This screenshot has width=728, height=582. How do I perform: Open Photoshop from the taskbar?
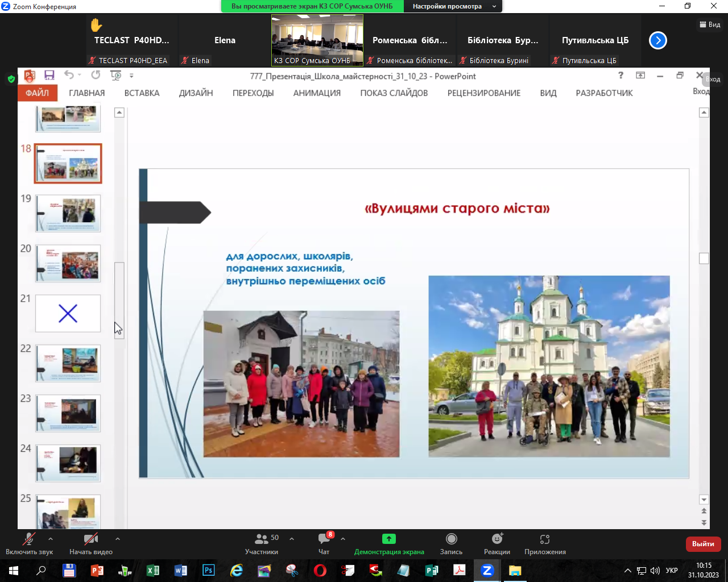[x=209, y=570]
